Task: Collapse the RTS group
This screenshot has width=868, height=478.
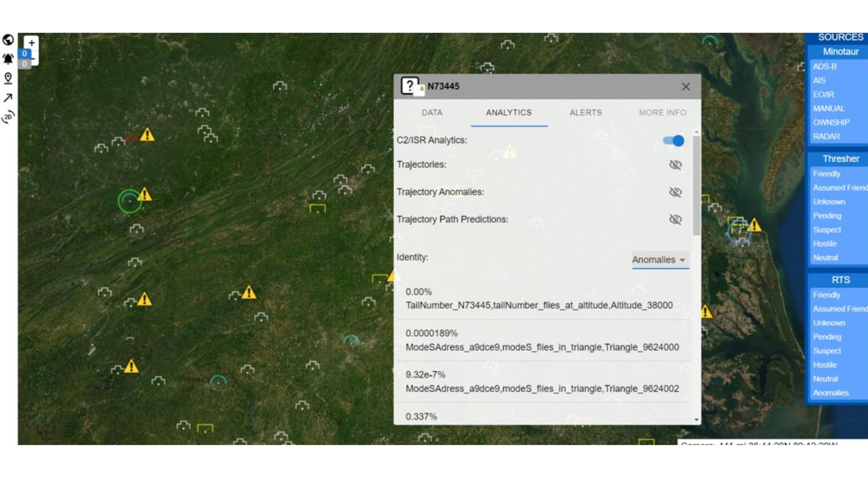Action: (x=841, y=280)
